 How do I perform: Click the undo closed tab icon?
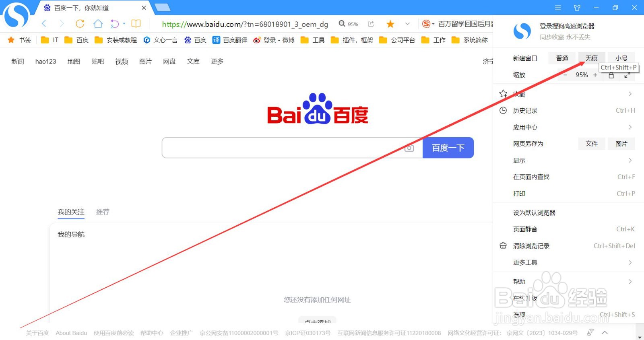coord(115,24)
